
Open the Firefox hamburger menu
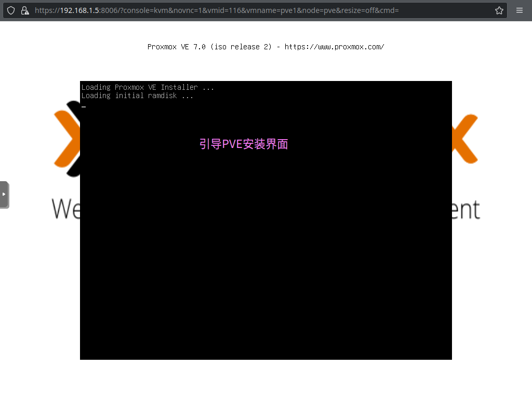click(x=520, y=10)
